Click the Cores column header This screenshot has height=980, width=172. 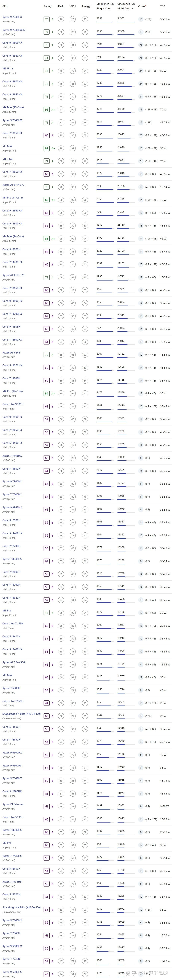pyautogui.click(x=142, y=6)
